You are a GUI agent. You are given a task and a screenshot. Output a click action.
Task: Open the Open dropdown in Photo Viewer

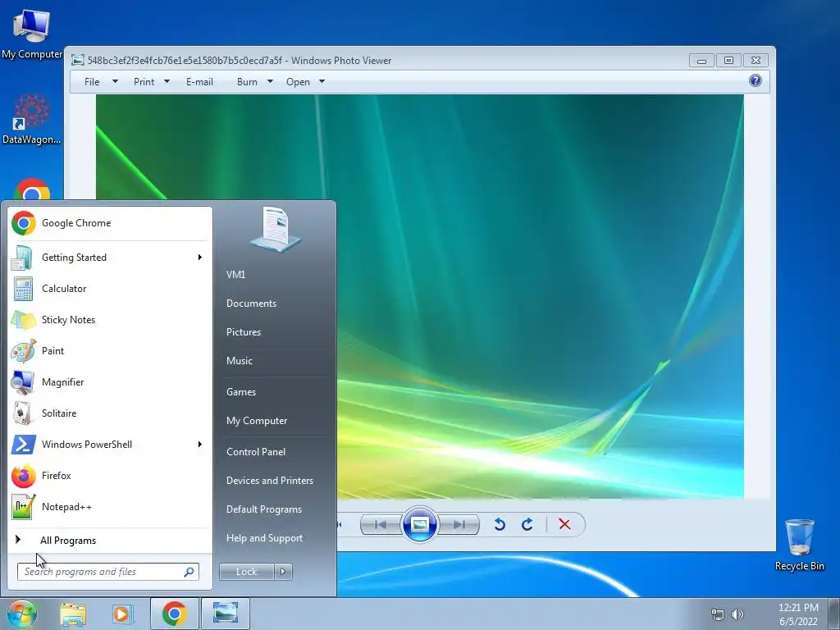click(x=305, y=82)
